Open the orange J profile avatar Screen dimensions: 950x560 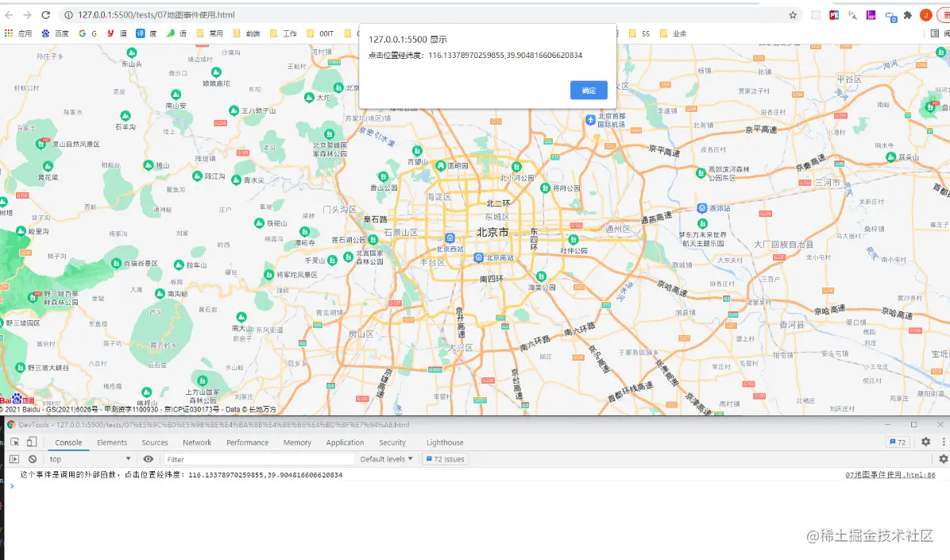[925, 15]
